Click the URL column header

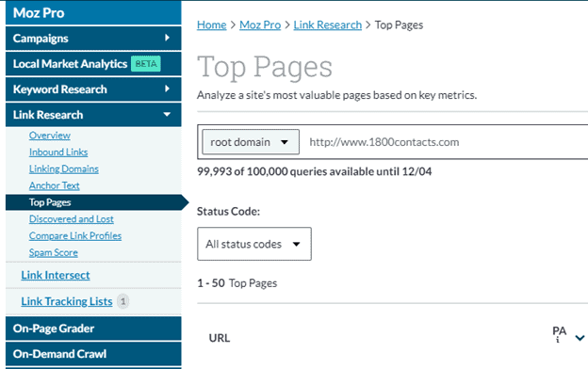(x=220, y=338)
